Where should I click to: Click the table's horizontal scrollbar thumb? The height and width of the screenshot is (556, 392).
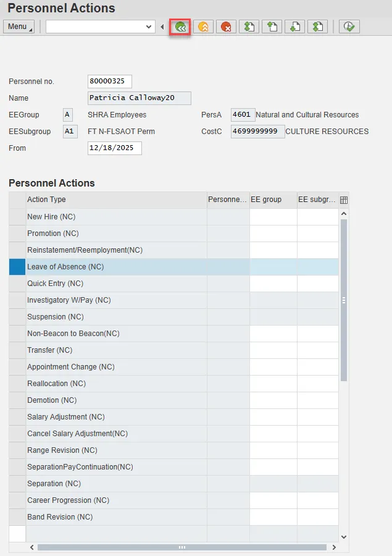point(182,547)
